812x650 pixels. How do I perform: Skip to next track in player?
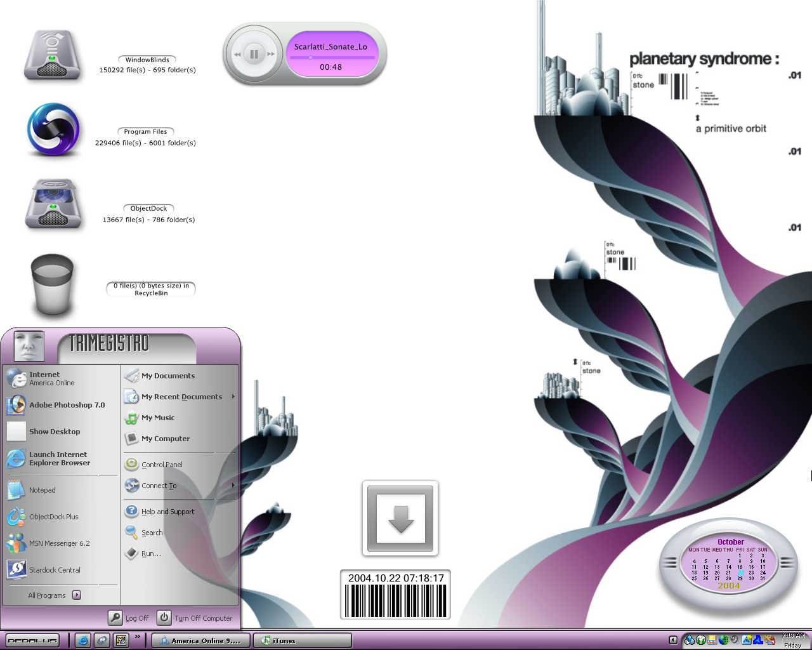pos(271,55)
